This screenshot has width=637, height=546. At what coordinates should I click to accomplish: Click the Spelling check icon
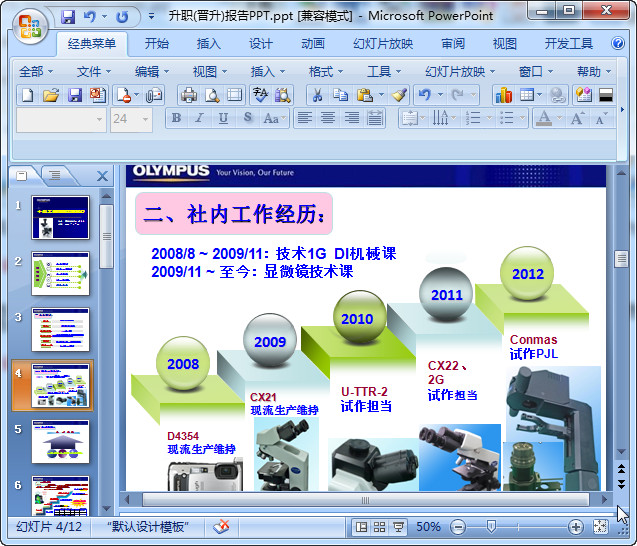(260, 95)
